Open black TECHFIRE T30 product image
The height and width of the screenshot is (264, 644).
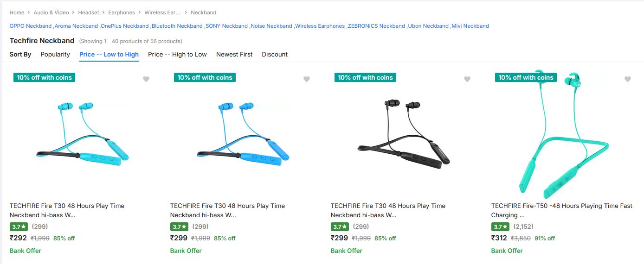pyautogui.click(x=403, y=134)
